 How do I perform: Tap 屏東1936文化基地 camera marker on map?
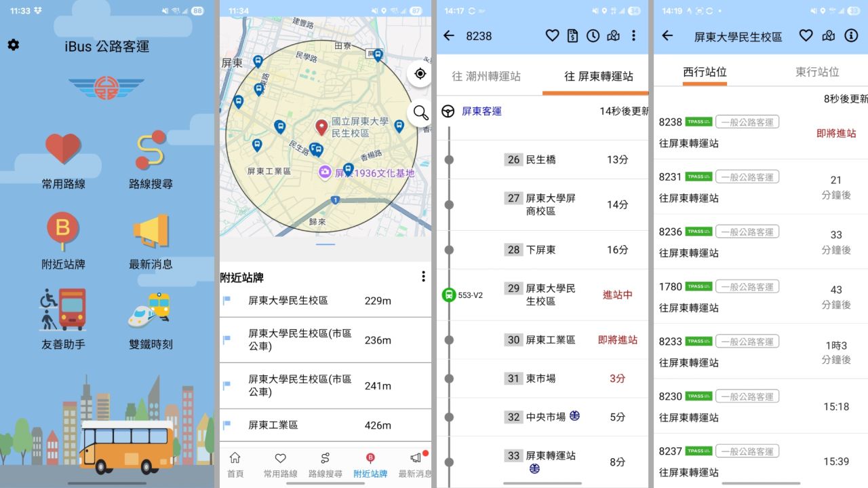pyautogui.click(x=325, y=172)
